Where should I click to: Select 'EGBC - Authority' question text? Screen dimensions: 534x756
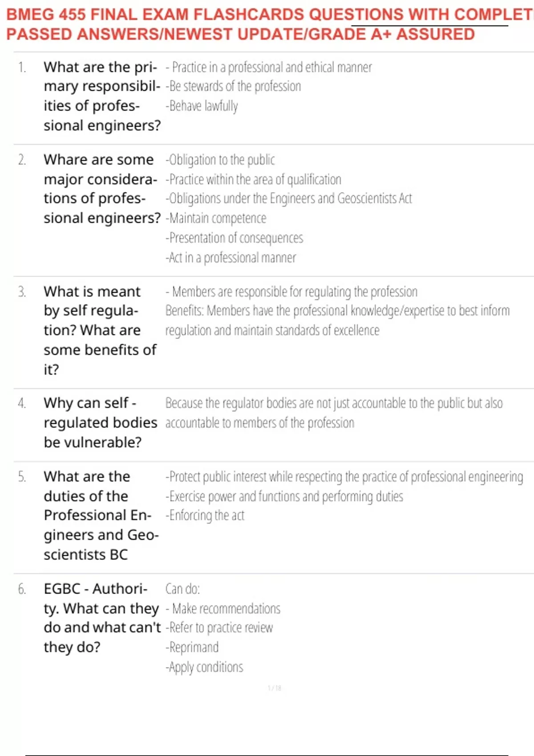pos(102,618)
